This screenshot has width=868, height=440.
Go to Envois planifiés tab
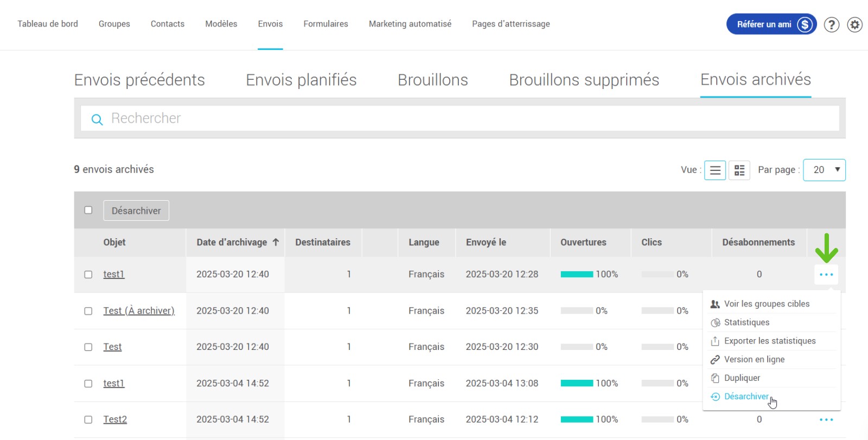point(301,80)
